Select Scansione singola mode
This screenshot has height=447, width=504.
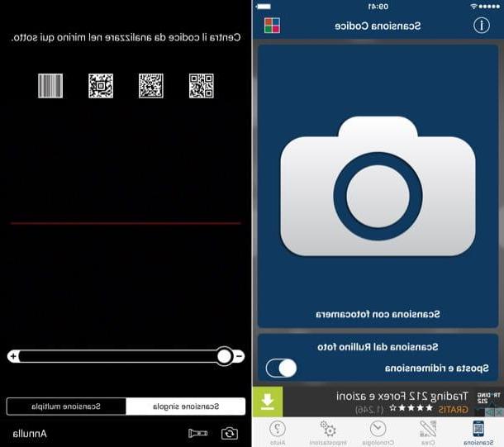[x=186, y=407]
